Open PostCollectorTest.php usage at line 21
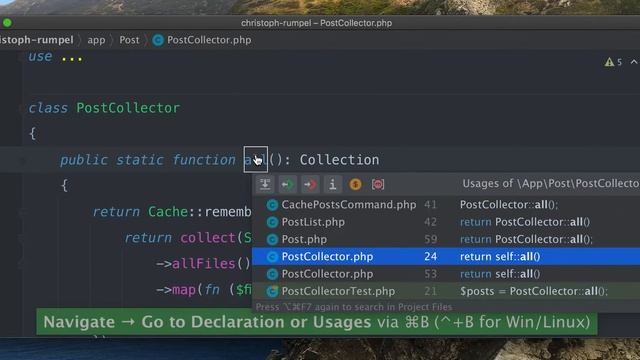 coord(446,291)
